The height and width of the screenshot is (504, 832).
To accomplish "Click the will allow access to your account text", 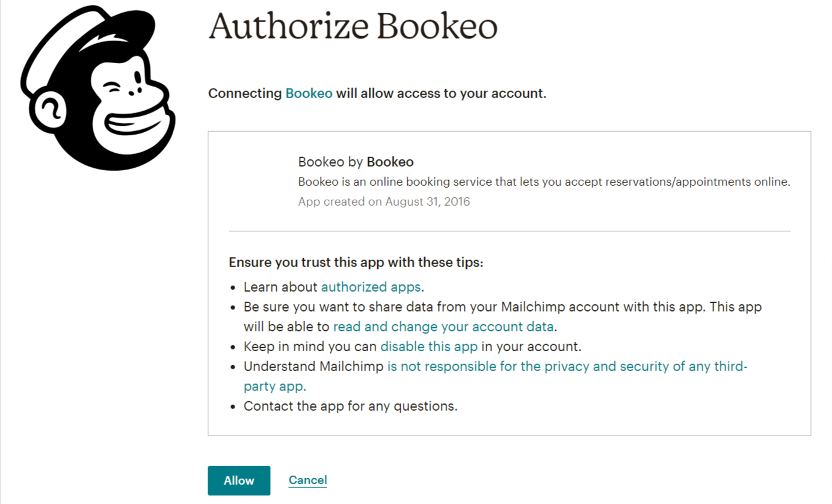I will [x=441, y=93].
